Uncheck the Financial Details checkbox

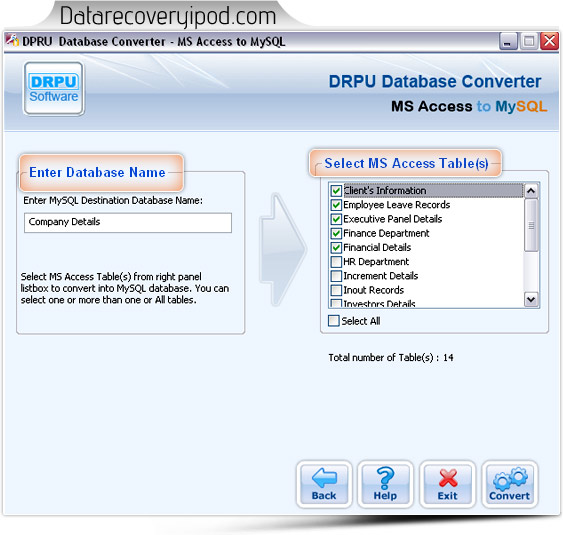pos(336,247)
